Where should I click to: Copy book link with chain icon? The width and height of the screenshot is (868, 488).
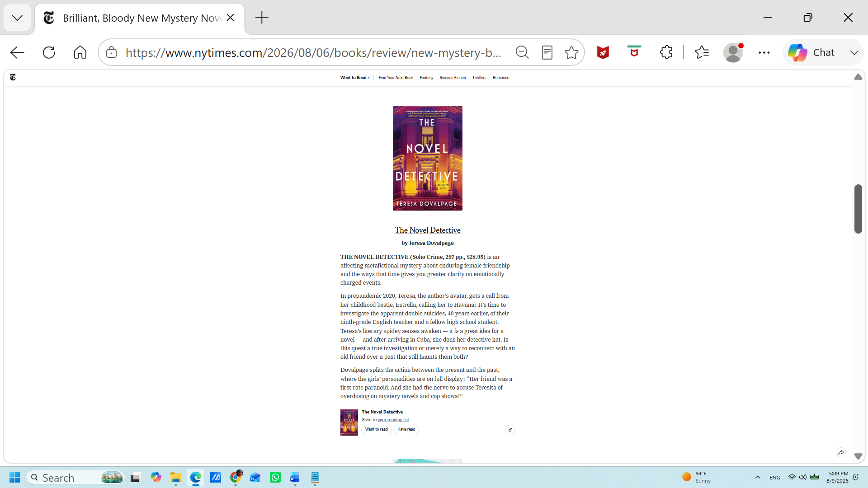click(x=510, y=430)
